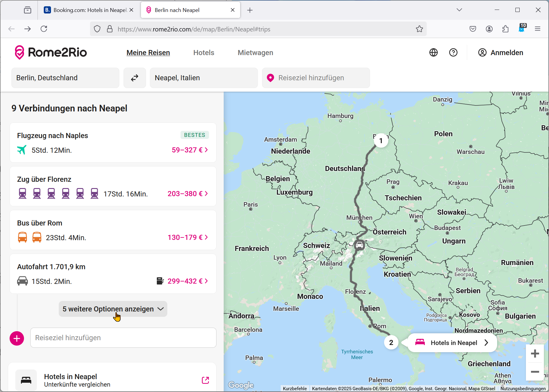Image resolution: width=549 pixels, height=392 pixels.
Task: Close the Berlin nach Neapel tab
Action: (x=233, y=10)
